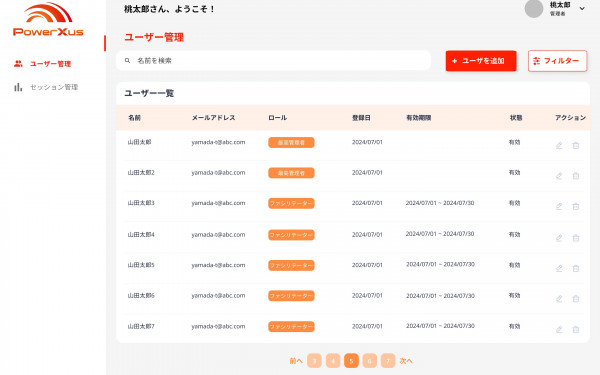Edit user 山田太郎6 with pencil icon
The height and width of the screenshot is (375, 600).
[x=559, y=299]
